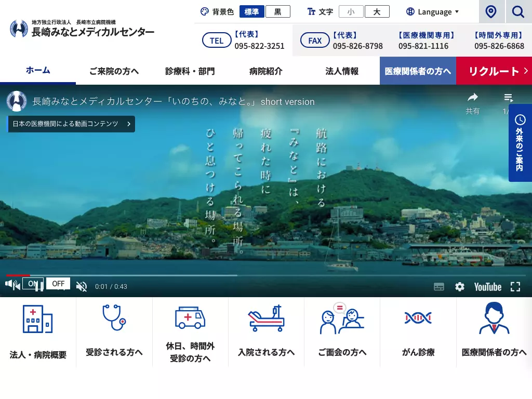The height and width of the screenshot is (399, 532).
Task: Open the site search magnifier icon
Action: pyautogui.click(x=518, y=11)
